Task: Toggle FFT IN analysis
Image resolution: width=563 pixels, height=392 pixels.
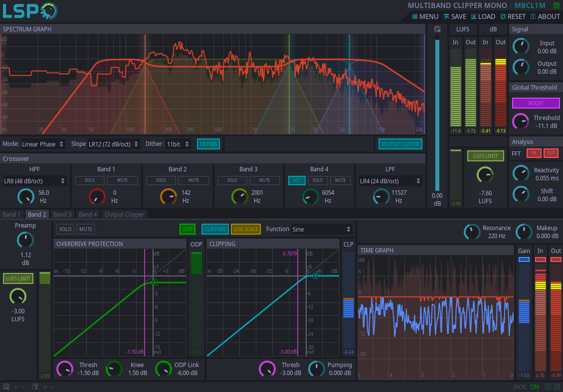Action: [534, 153]
